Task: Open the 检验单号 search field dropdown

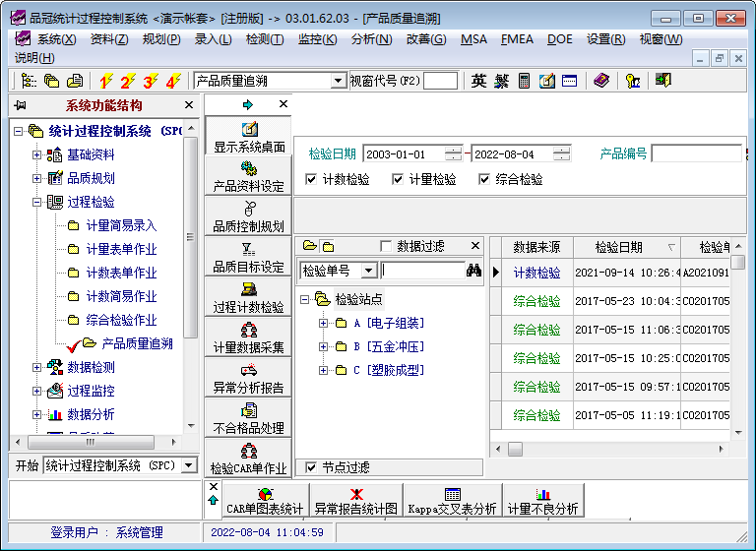Action: pos(369,270)
